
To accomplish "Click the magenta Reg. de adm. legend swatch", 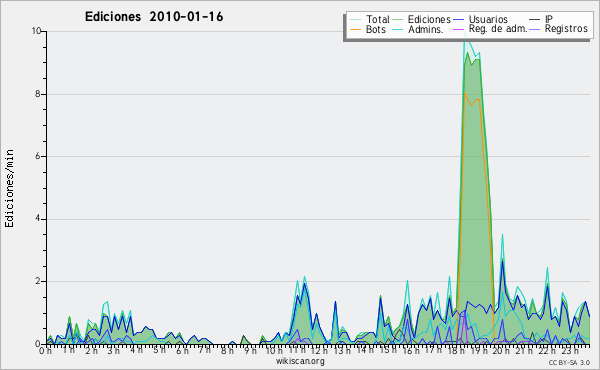I will (x=458, y=29).
